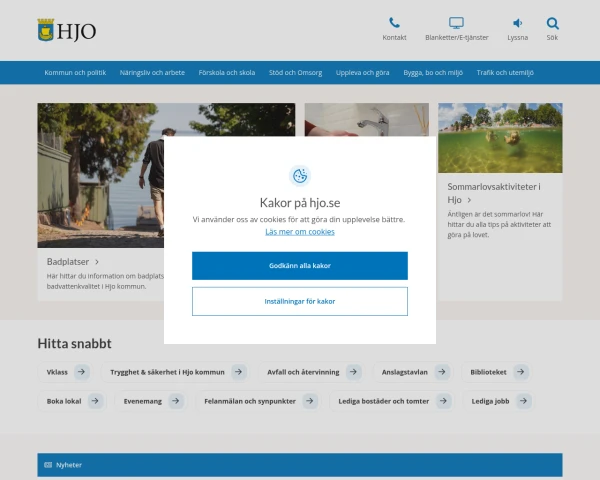Image resolution: width=600 pixels, height=480 pixels.
Task: Click the water faucet photo thumbnail
Action: click(x=367, y=119)
